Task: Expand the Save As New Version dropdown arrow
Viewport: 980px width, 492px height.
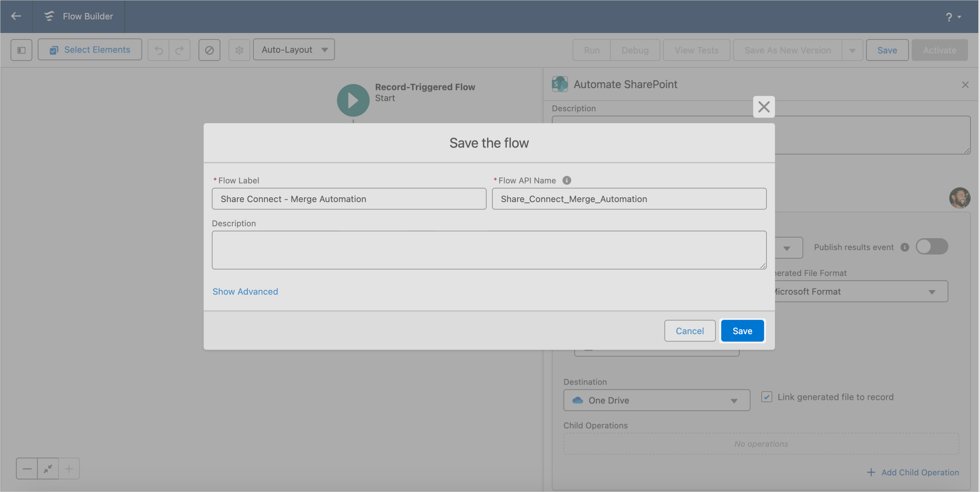Action: [853, 50]
